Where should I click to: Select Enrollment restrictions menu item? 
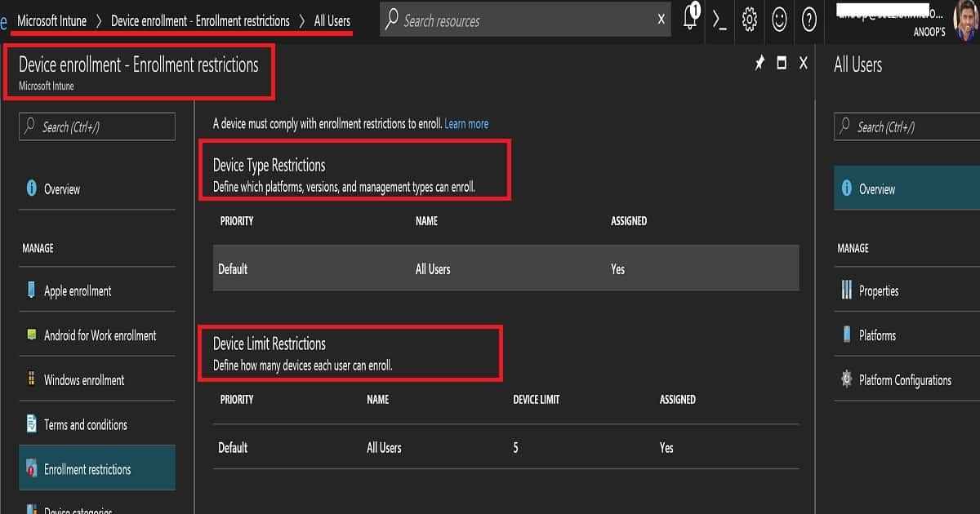pyautogui.click(x=97, y=468)
